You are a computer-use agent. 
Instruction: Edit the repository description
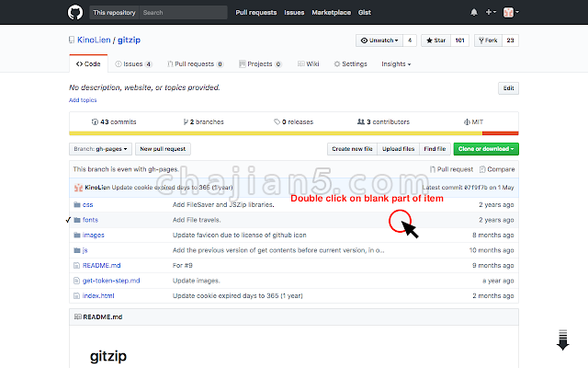coord(508,88)
